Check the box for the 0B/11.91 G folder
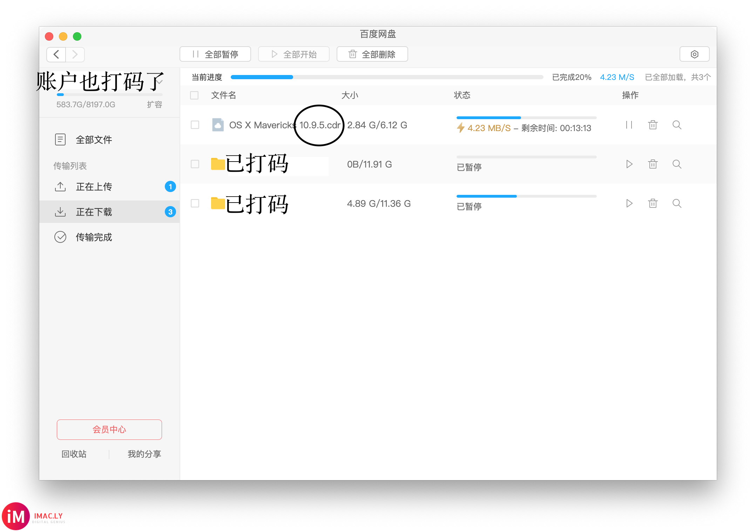 coord(195,164)
